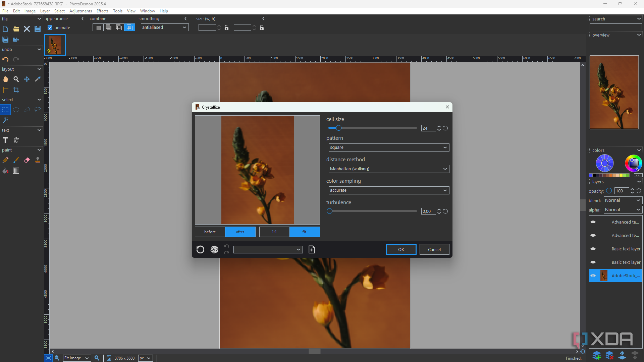The width and height of the screenshot is (644, 362).
Task: Open the distance method dropdown
Action: [x=389, y=169]
